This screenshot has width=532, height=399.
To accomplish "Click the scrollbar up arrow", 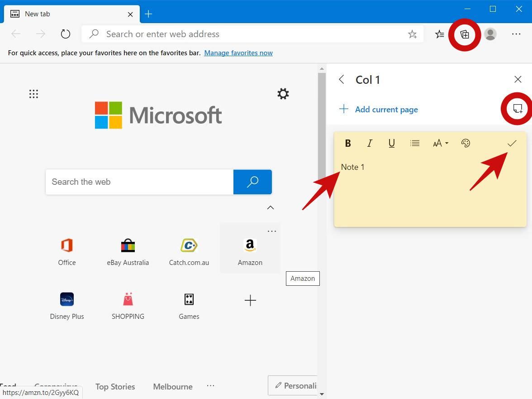I will 322,69.
